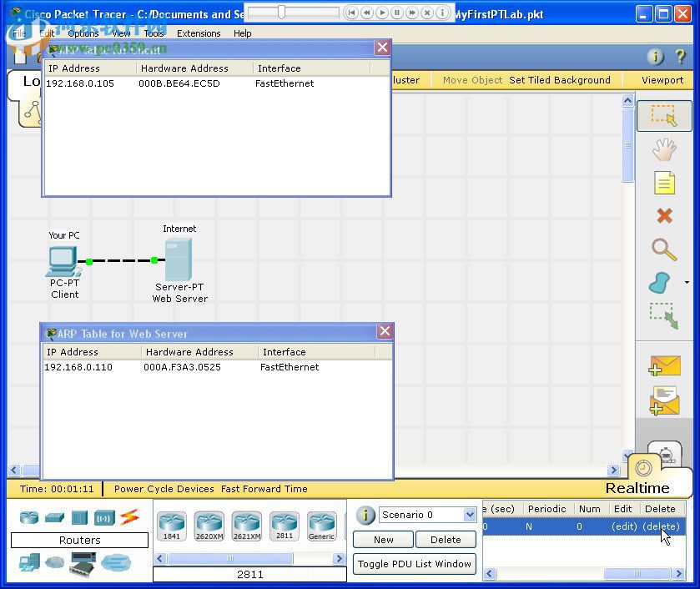Click Toggle PDU List Window
700x589 pixels.
[415, 564]
